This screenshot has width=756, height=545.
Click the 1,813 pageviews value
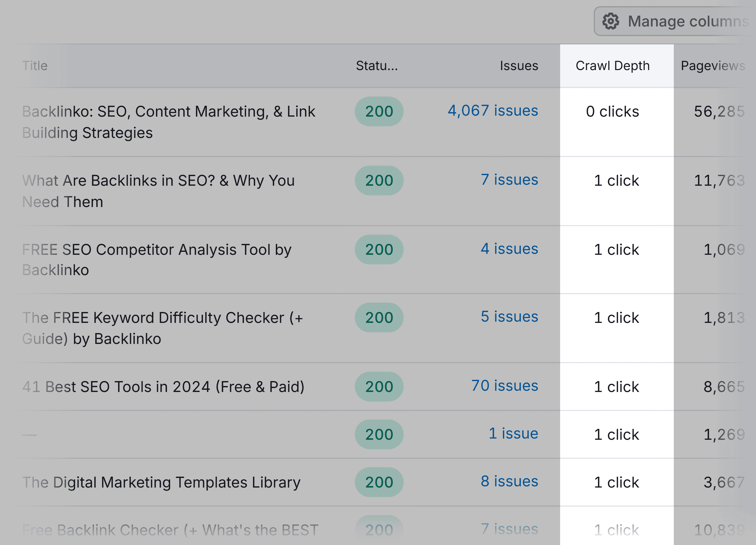[x=724, y=317]
